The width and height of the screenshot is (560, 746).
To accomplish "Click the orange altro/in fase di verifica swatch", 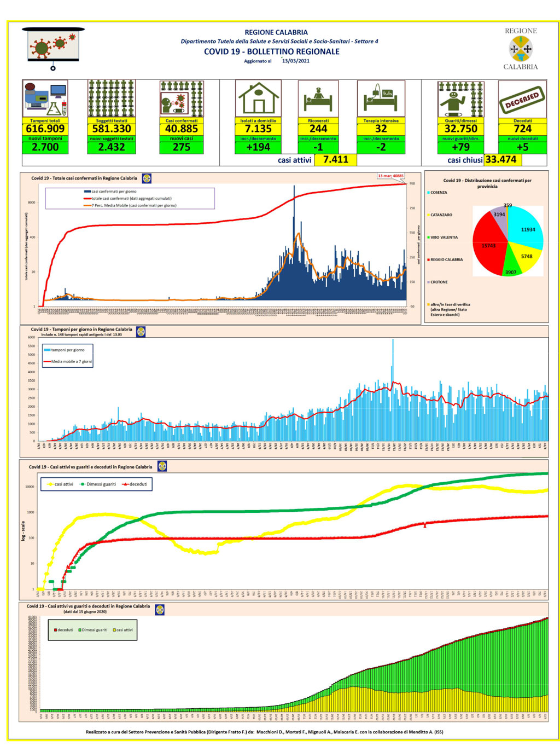I will [x=428, y=305].
